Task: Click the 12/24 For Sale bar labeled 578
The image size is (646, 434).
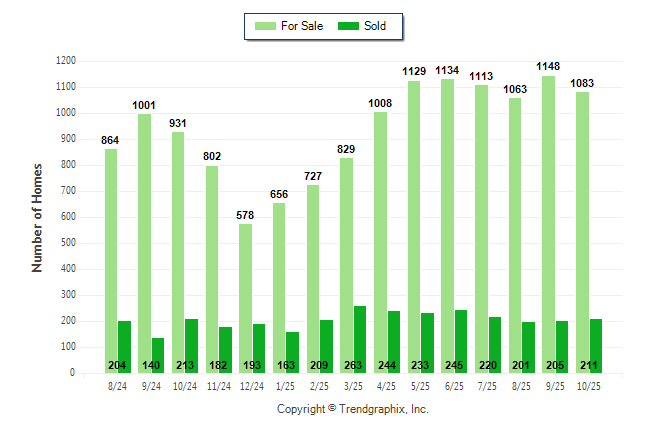Action: 245,298
